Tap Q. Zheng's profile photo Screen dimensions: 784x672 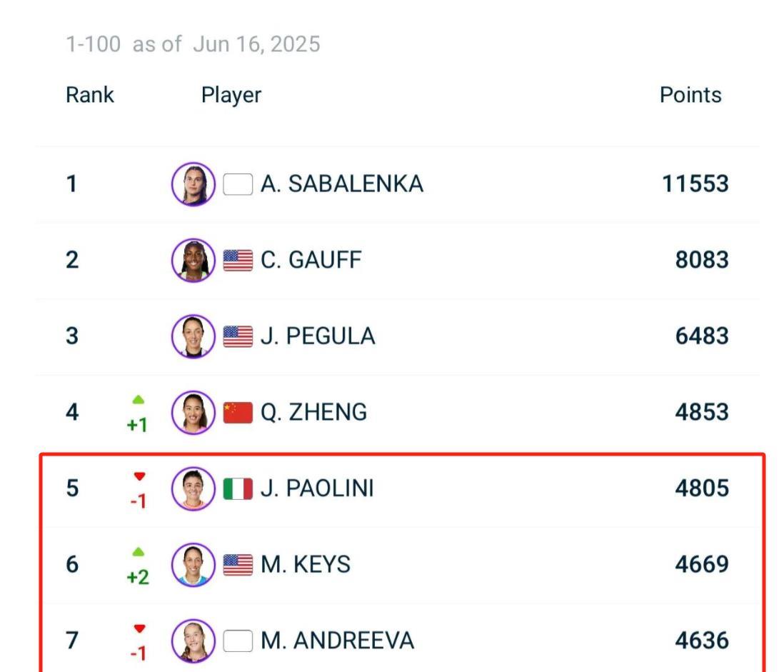coord(193,412)
